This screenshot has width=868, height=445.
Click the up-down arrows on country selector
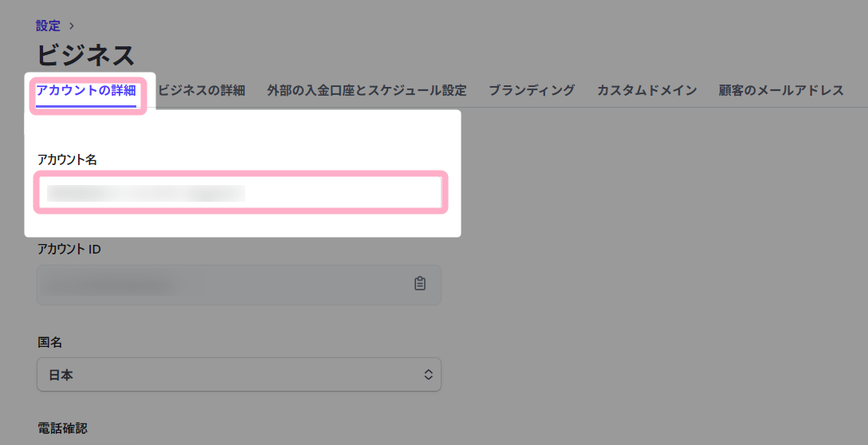click(428, 375)
